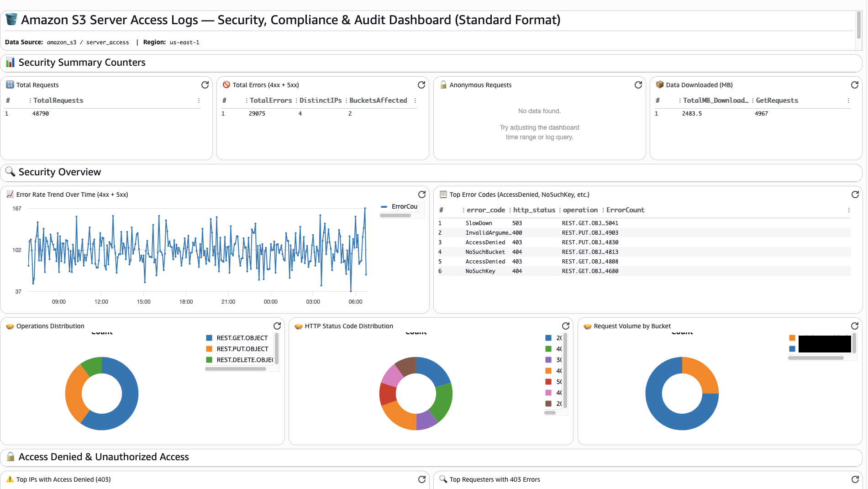Refresh the Operations Distribution chart
868x489 pixels.
(277, 326)
